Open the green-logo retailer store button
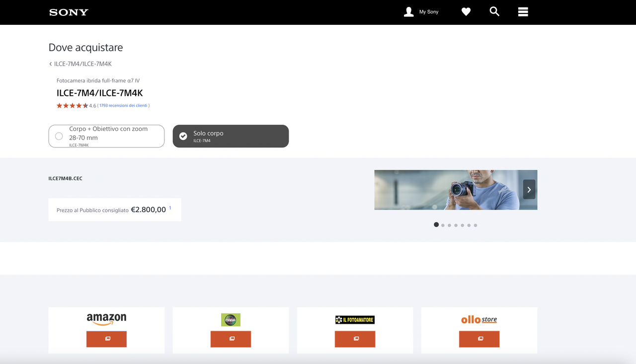This screenshot has width=636, height=364. point(231,339)
